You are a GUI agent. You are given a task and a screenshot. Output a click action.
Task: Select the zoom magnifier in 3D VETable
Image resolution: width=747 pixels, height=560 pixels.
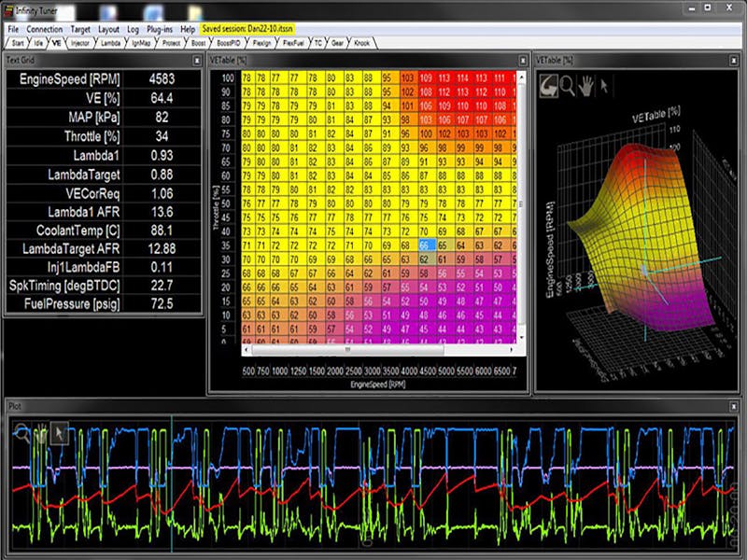tap(568, 85)
